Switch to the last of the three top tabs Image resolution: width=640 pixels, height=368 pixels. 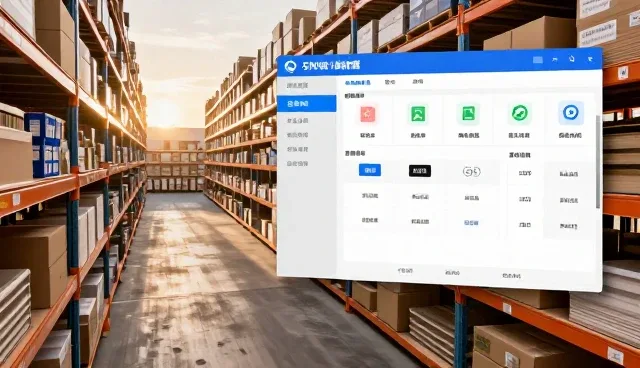(418, 82)
